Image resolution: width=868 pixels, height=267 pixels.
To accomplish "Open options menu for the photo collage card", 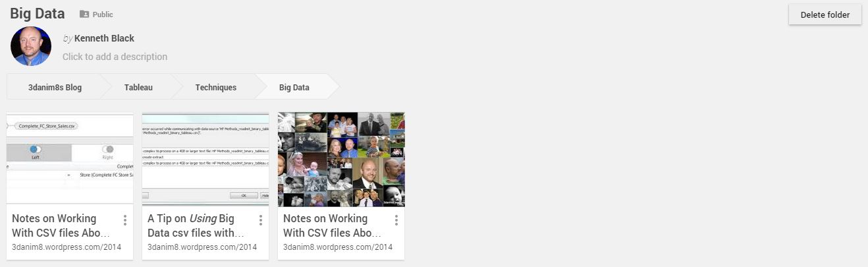I will [x=396, y=220].
